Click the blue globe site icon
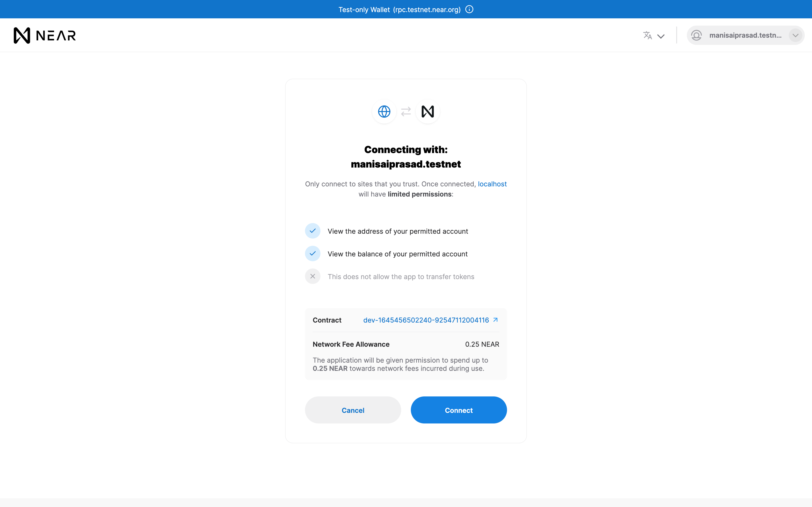Screen dimensions: 812x507 click(x=384, y=112)
